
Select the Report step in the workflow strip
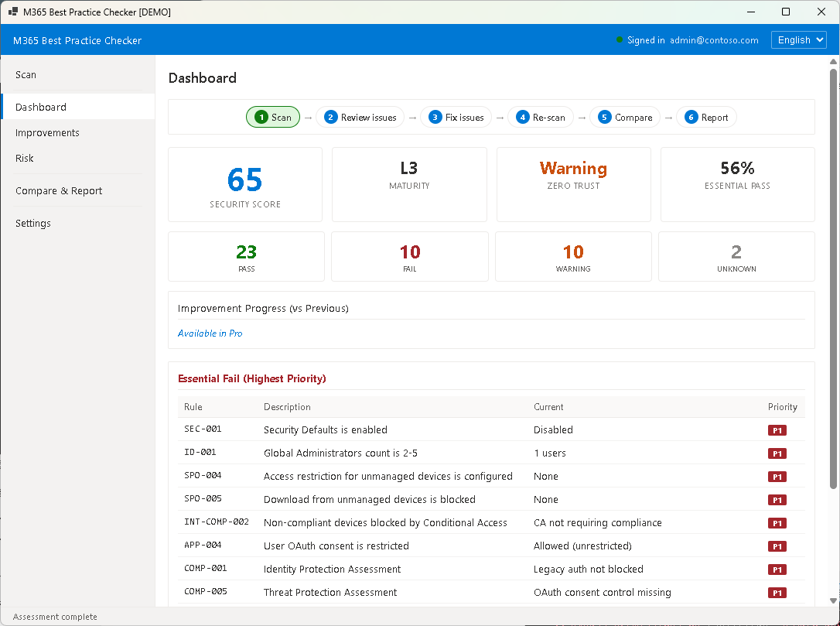705,117
